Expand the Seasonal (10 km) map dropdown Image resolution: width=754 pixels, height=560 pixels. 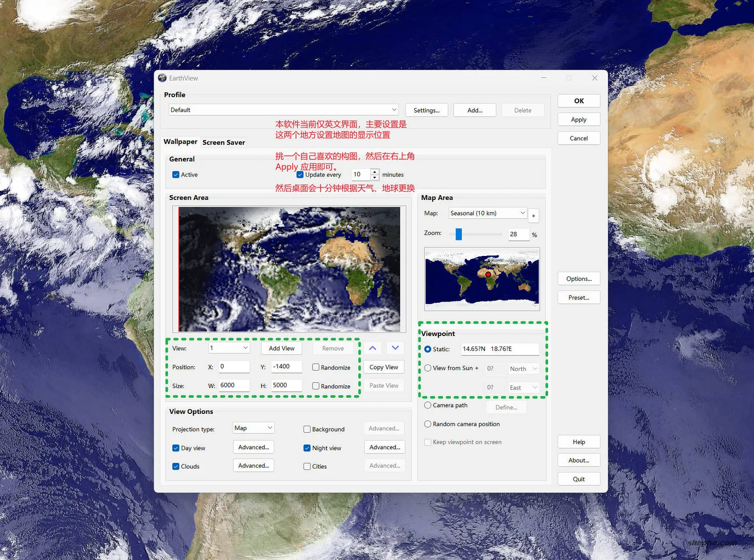487,214
